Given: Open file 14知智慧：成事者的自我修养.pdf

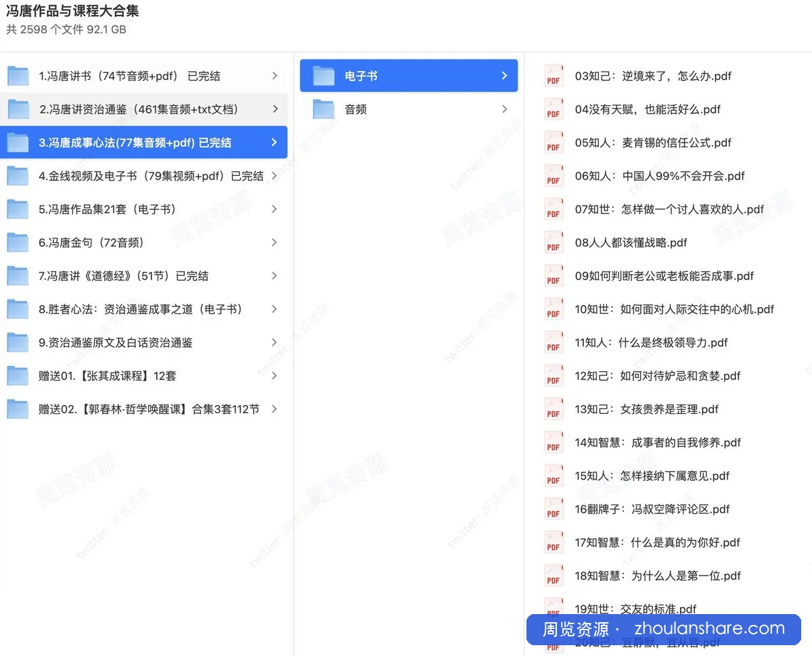Looking at the screenshot, I should pyautogui.click(x=658, y=442).
